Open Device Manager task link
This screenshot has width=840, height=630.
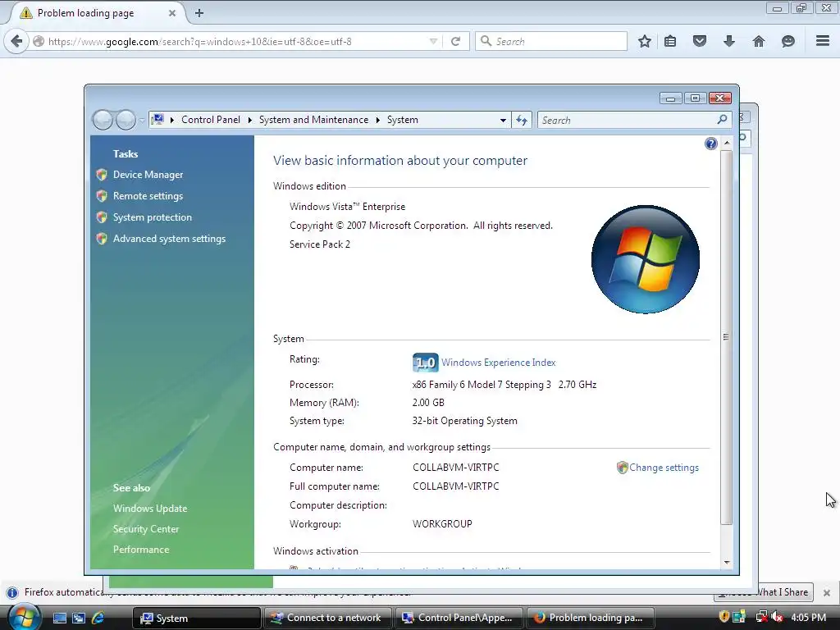coord(148,175)
